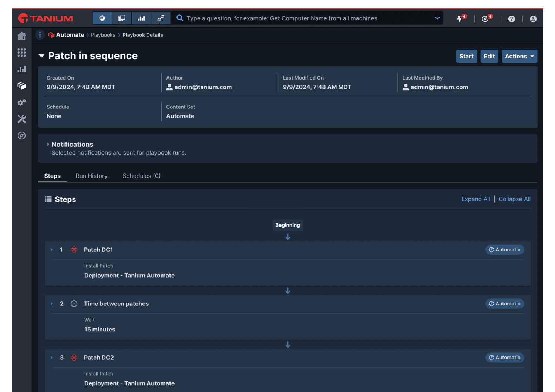
Task: Select the Steps tab
Action: (x=53, y=176)
